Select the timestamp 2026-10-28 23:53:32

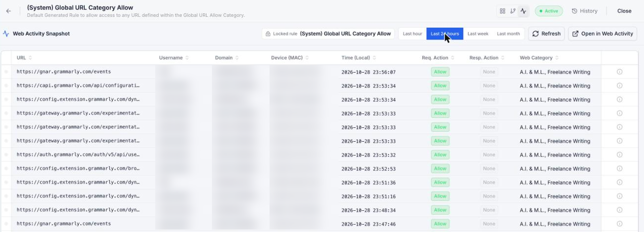(x=369, y=155)
